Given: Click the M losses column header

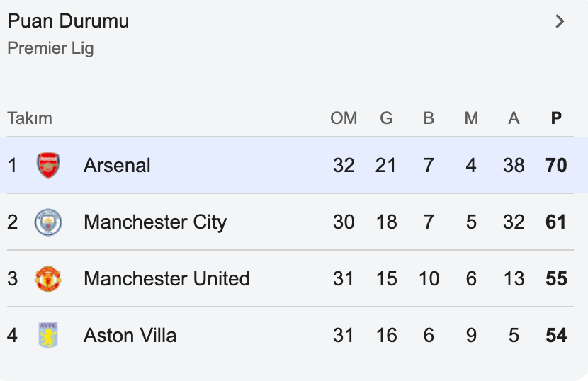Looking at the screenshot, I should (x=471, y=118).
